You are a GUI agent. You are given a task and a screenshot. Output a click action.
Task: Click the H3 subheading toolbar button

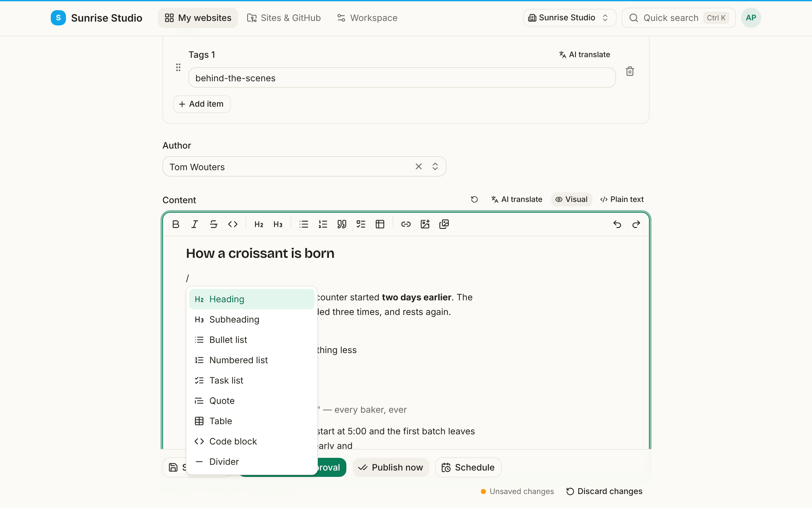(x=278, y=224)
